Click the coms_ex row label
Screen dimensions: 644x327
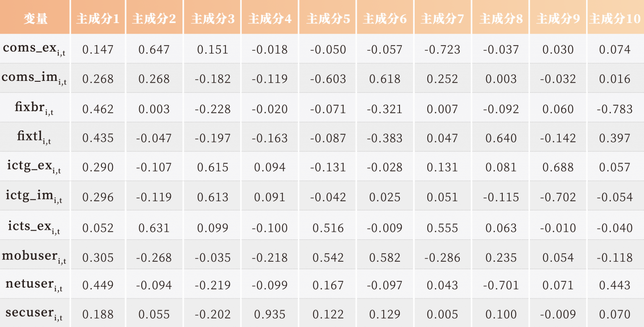[x=34, y=49]
